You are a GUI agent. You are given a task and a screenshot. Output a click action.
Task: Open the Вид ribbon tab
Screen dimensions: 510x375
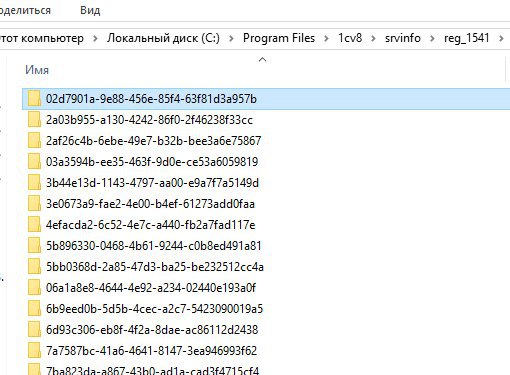(x=90, y=10)
